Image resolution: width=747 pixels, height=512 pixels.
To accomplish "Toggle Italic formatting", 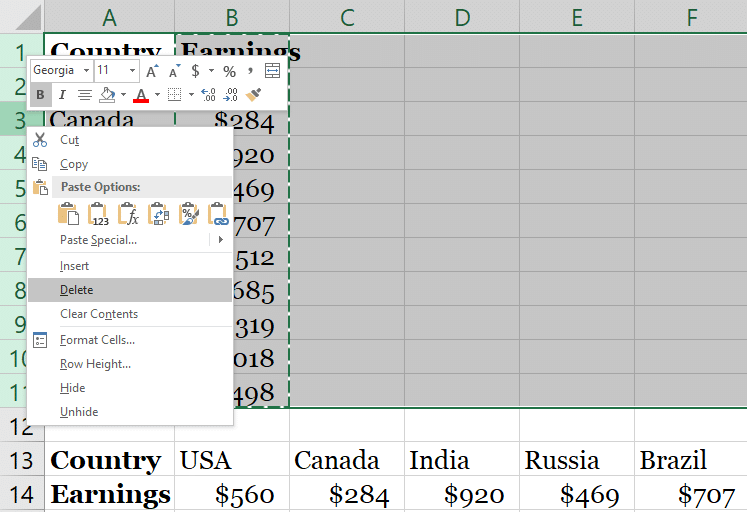I will coord(62,95).
